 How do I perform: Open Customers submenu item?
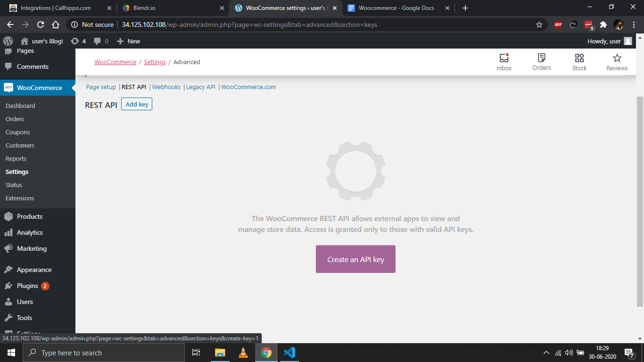tap(20, 145)
